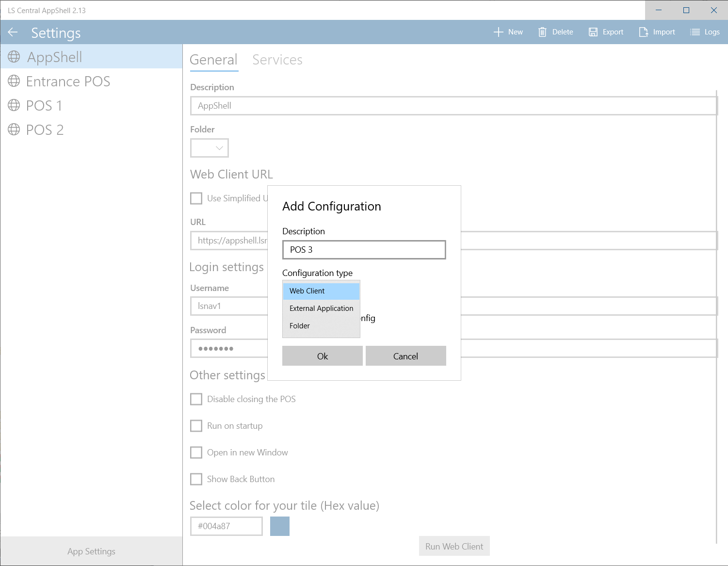728x566 pixels.
Task: Confirm the dialog with Ok button
Action: coord(323,356)
